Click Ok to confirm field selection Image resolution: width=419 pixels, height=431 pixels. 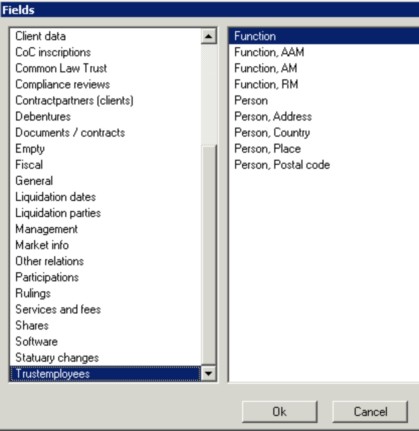(x=279, y=412)
